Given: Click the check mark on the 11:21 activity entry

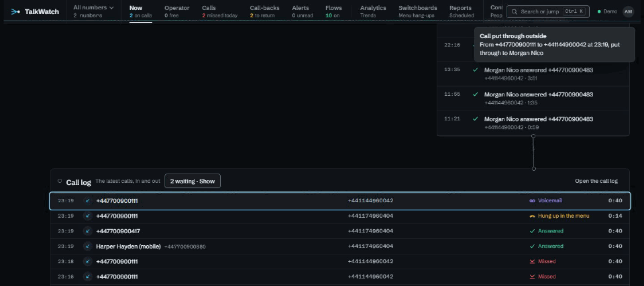Looking at the screenshot, I should (475, 119).
